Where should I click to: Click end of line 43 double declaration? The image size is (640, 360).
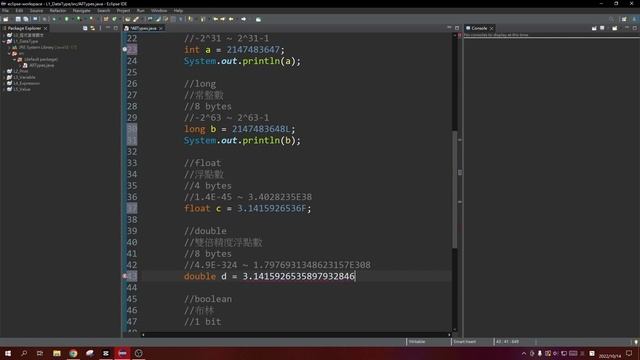coord(355,276)
